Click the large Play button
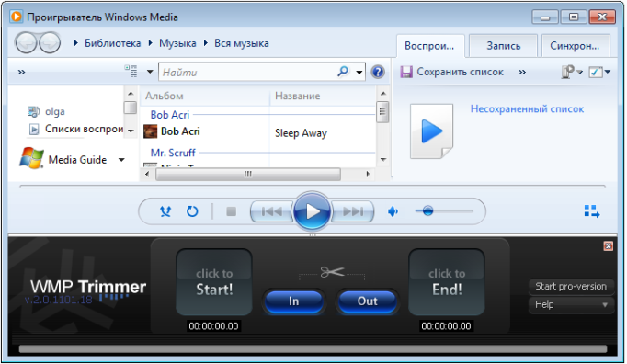 click(312, 211)
